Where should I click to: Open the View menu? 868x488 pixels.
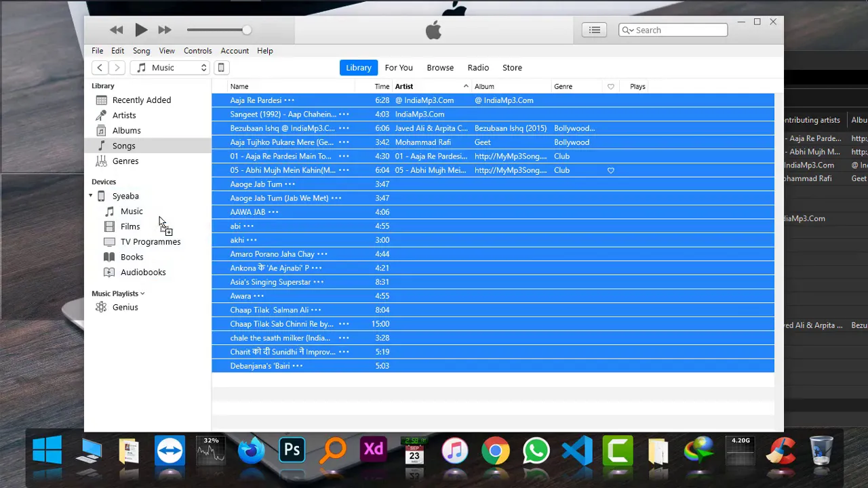click(x=167, y=51)
